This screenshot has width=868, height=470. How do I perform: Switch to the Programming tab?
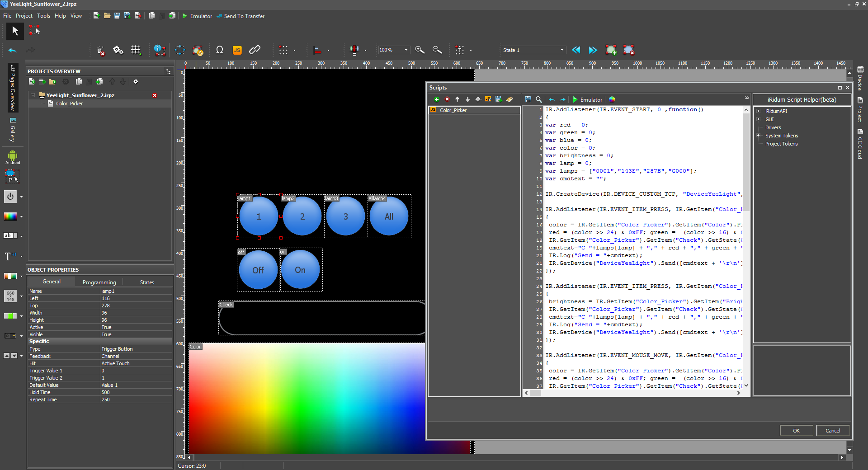pyautogui.click(x=99, y=282)
